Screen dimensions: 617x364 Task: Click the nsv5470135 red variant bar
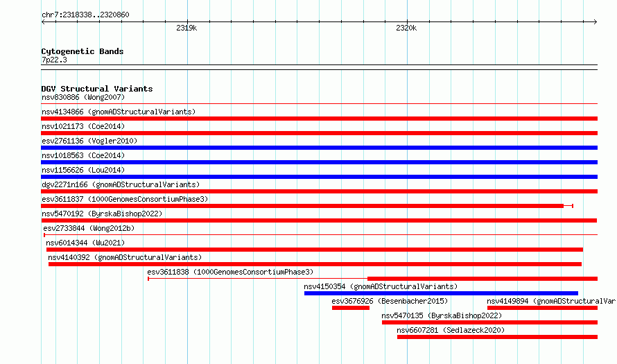(489, 322)
